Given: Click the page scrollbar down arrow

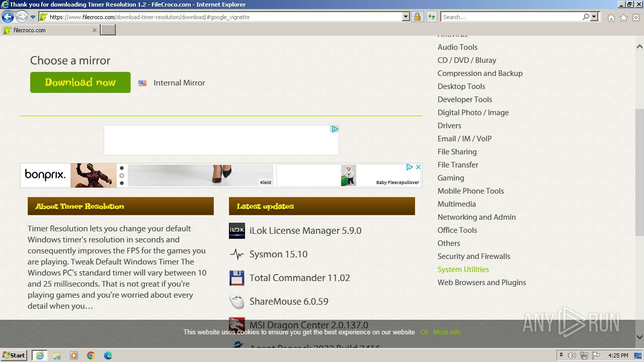Looking at the screenshot, I should [639, 337].
